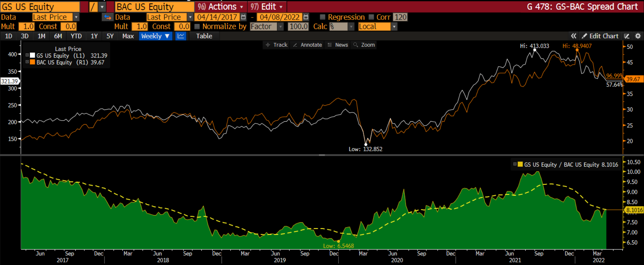Click the panel divider handle between charts

[322, 155]
